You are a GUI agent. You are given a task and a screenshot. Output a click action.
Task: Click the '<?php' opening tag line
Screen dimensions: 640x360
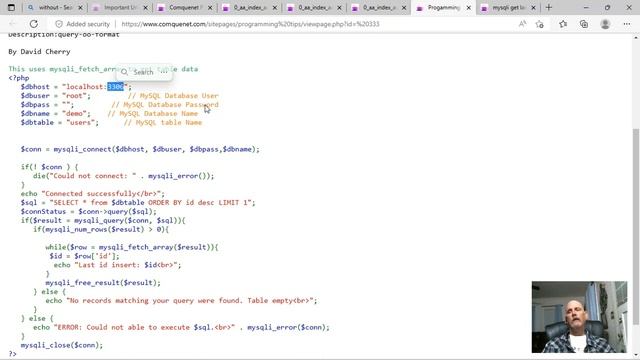[19, 78]
